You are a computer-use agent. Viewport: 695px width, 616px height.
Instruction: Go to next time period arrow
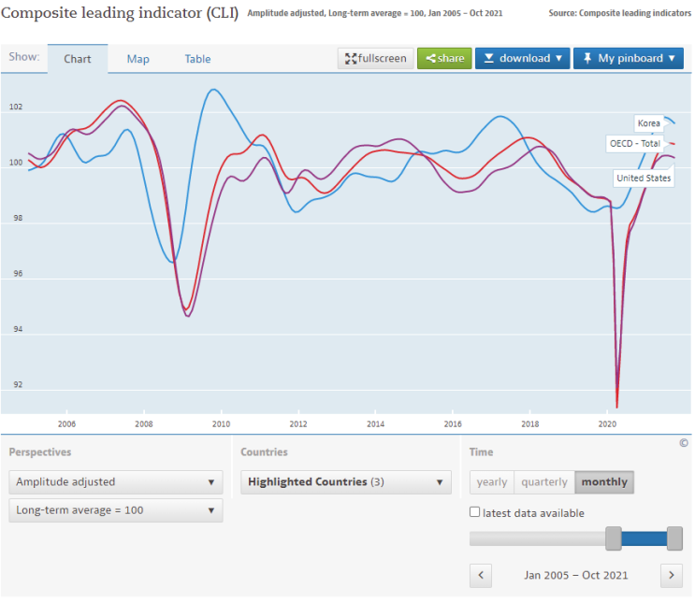click(x=671, y=575)
